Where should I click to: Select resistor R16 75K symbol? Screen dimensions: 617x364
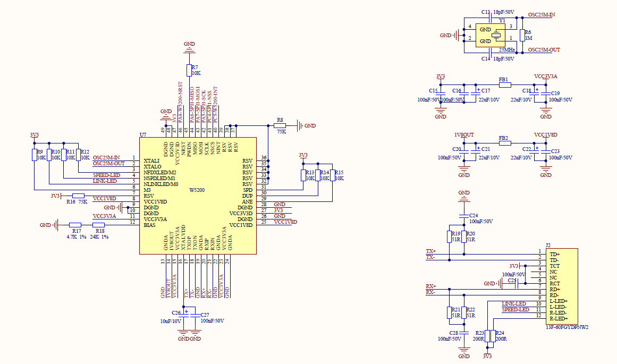pyautogui.click(x=78, y=196)
